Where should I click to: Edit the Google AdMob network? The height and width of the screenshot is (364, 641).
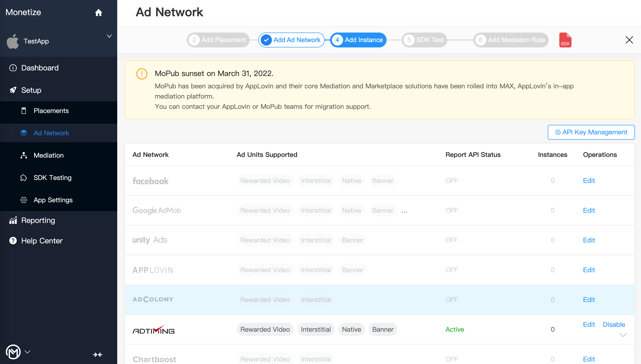click(x=589, y=210)
